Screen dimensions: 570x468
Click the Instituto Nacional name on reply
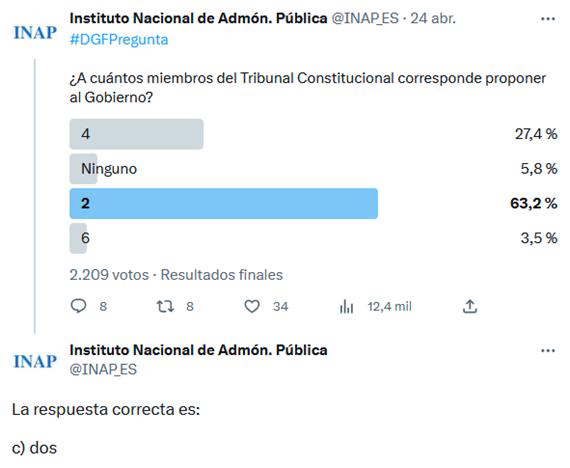tap(198, 350)
